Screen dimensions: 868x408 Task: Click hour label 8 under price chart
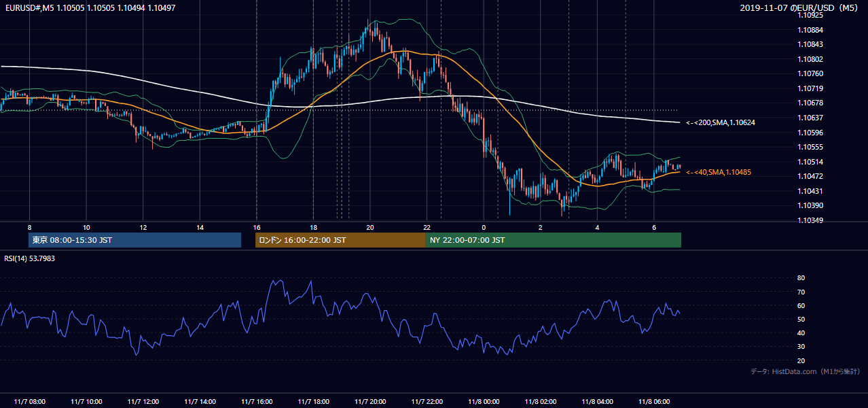tap(29, 227)
